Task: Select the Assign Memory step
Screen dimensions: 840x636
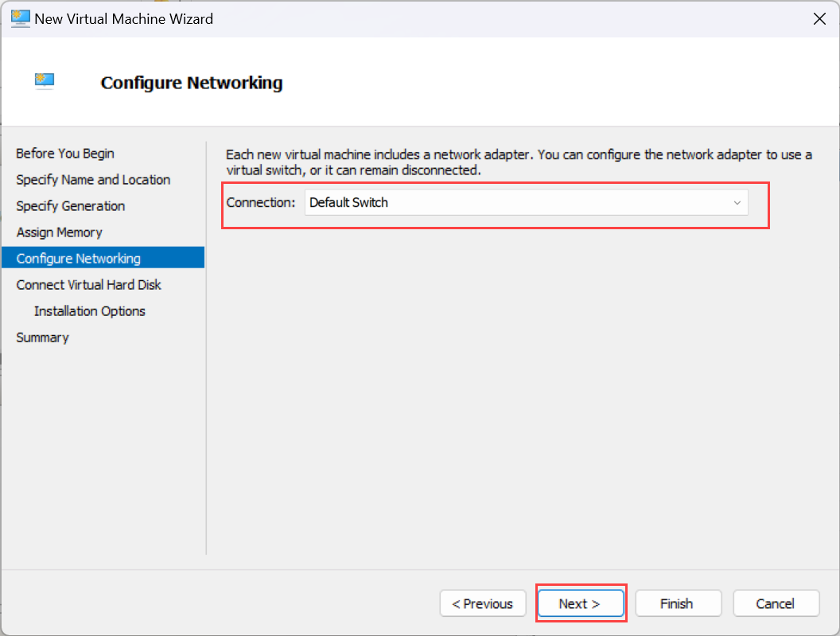Action: click(59, 232)
